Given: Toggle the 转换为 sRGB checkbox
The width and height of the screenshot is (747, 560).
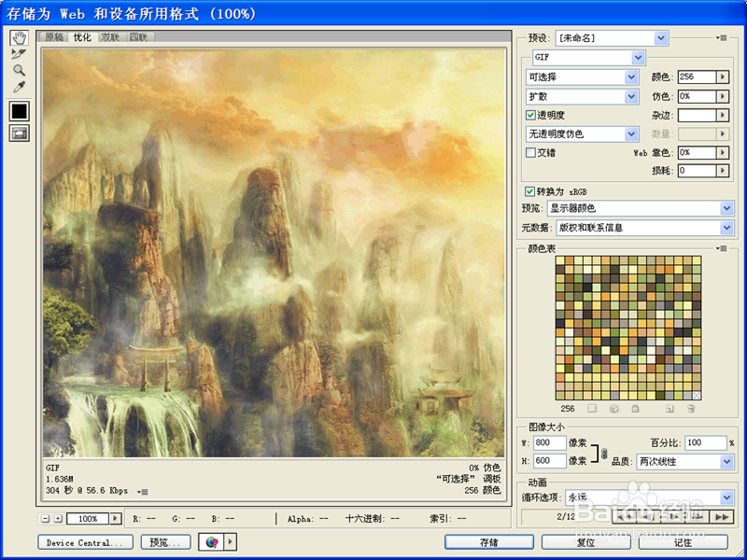Looking at the screenshot, I should click(x=529, y=191).
